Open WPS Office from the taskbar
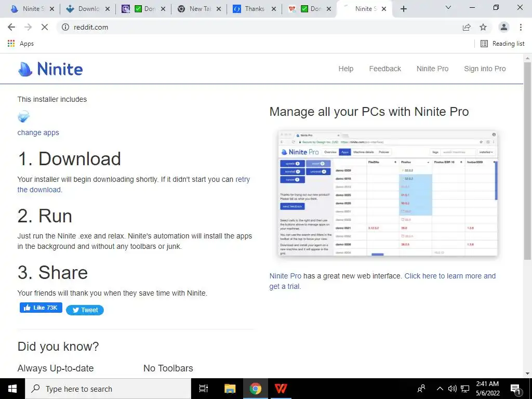 pyautogui.click(x=281, y=389)
